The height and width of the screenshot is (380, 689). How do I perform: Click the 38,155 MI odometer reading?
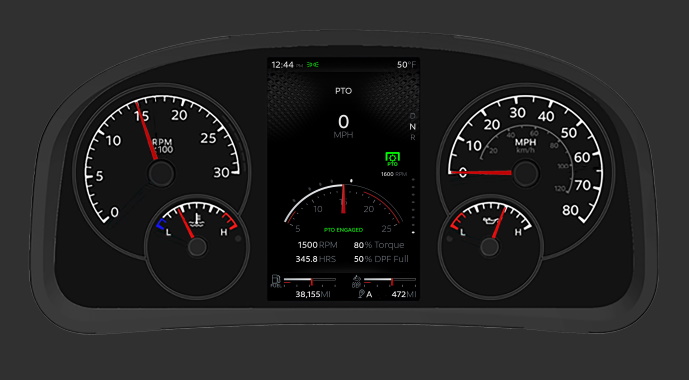[x=313, y=294]
